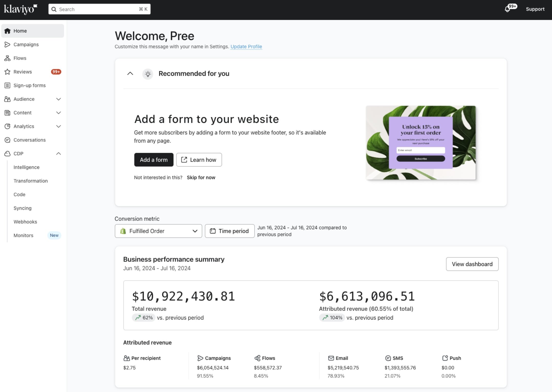Viewport: 552px width, 392px height.
Task: Open Webhooks under CDP
Action: pyautogui.click(x=25, y=222)
